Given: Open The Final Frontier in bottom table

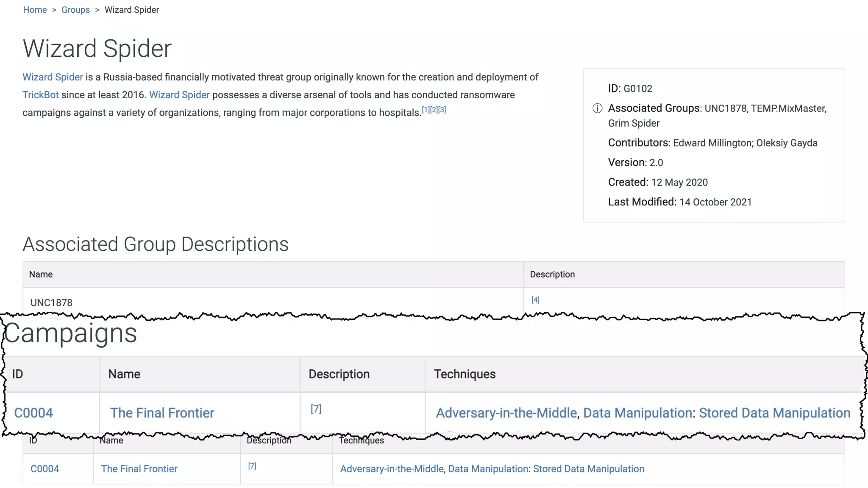Looking at the screenshot, I should point(139,469).
